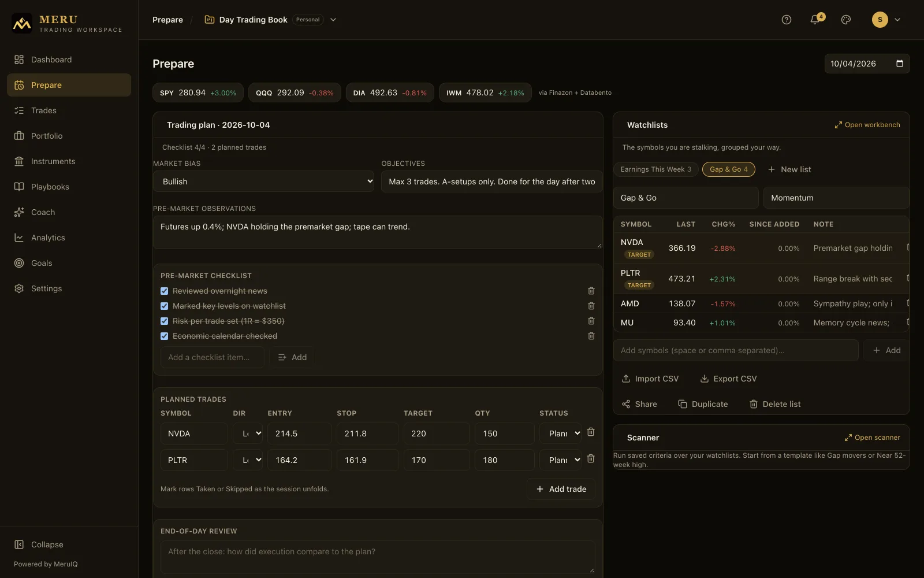
Task: Open NVDA status dropdown
Action: 560,433
